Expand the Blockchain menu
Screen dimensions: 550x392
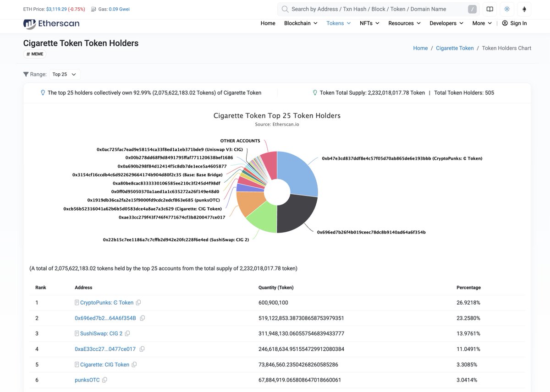point(301,23)
